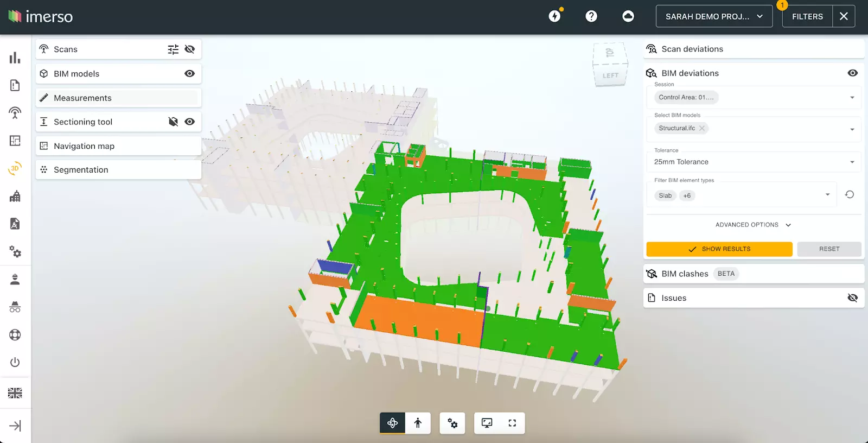Toggle Issues visibility eye icon
The width and height of the screenshot is (868, 443).
(853, 298)
